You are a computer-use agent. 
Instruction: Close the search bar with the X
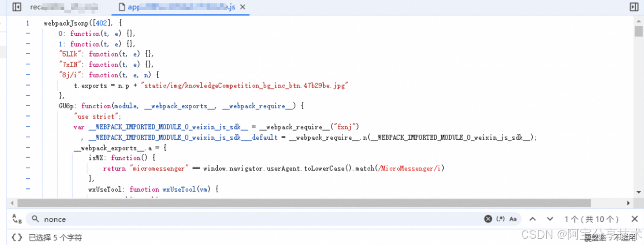tap(634, 219)
